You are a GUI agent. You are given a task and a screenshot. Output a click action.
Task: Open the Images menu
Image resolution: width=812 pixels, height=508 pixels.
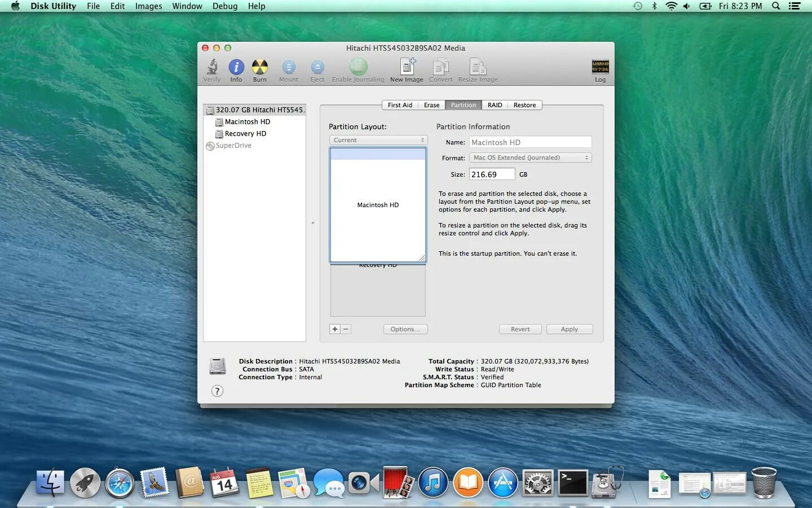point(148,6)
